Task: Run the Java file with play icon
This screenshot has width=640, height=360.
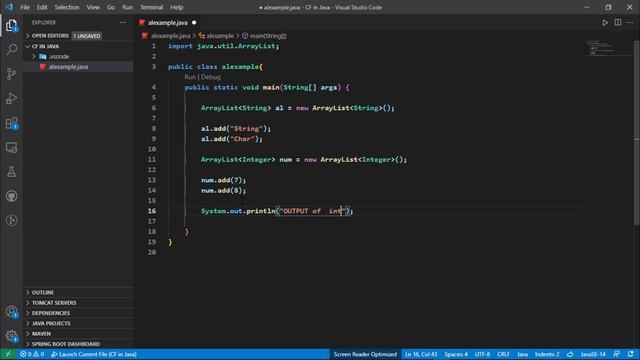Action: [x=605, y=22]
